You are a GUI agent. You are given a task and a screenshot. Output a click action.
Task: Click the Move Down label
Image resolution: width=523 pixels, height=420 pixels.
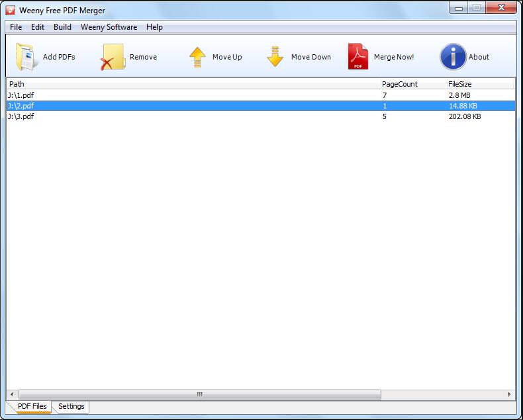point(311,57)
